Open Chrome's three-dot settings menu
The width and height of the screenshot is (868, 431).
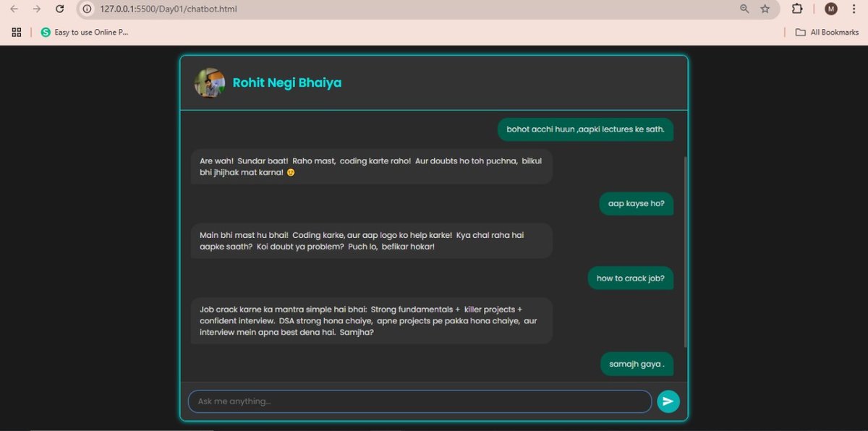[x=854, y=9]
